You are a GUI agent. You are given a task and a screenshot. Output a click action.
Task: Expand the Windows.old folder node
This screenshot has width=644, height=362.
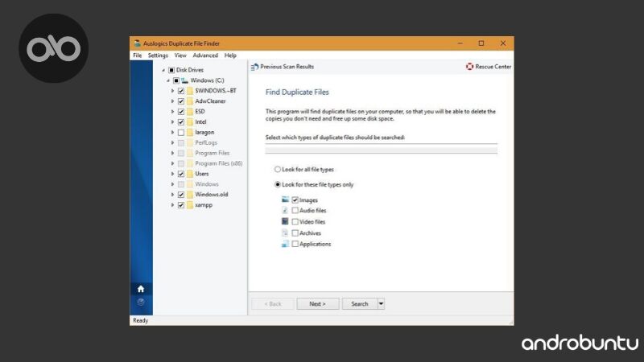pyautogui.click(x=172, y=195)
